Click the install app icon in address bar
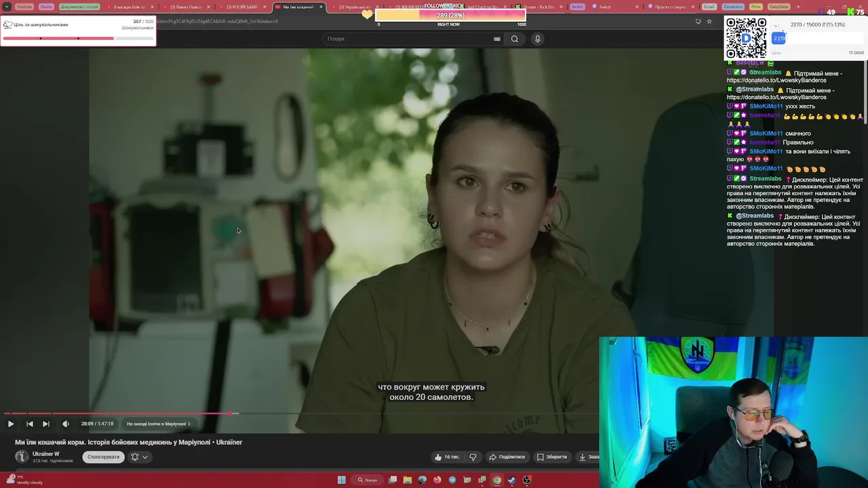The height and width of the screenshot is (488, 868). pos(698,21)
